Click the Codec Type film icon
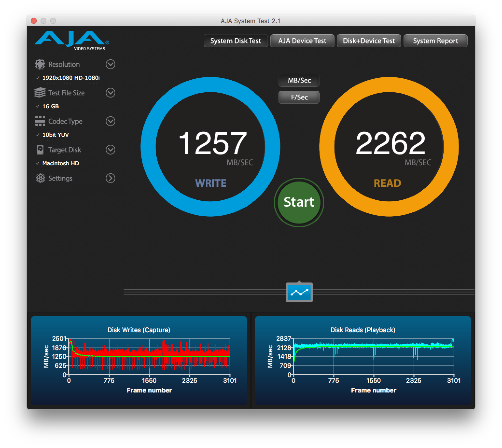The image size is (502, 448). [40, 121]
